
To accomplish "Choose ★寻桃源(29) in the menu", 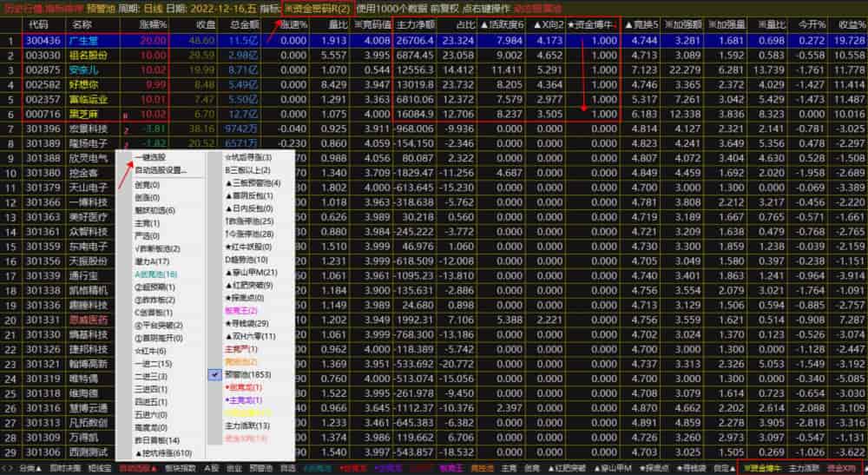I will 247,323.
